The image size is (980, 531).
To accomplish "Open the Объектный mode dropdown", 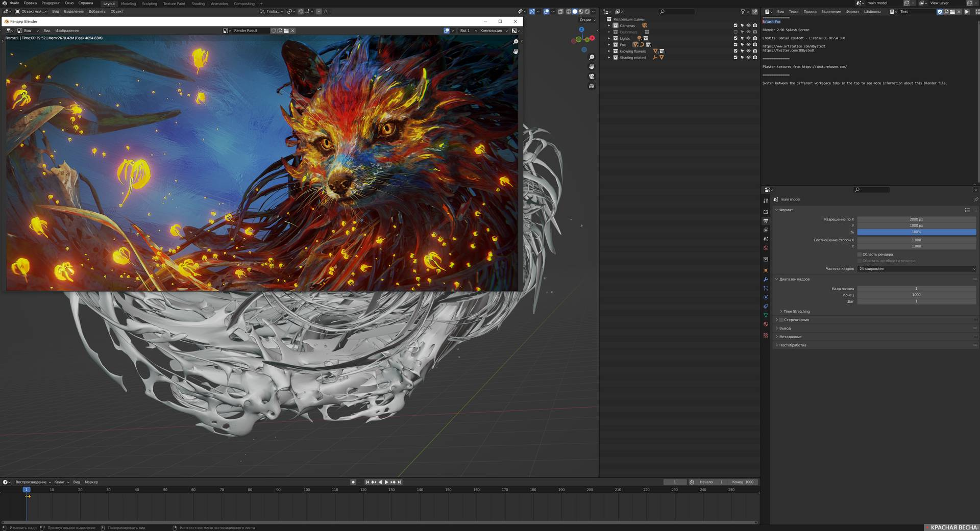I will (31, 11).
